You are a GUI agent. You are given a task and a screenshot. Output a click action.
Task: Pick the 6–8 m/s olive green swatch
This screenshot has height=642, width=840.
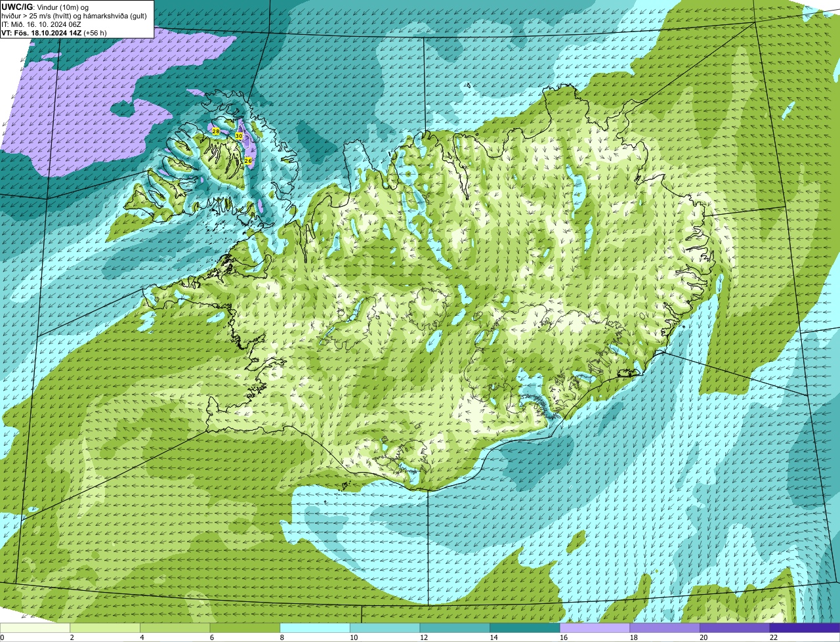pyautogui.click(x=245, y=628)
